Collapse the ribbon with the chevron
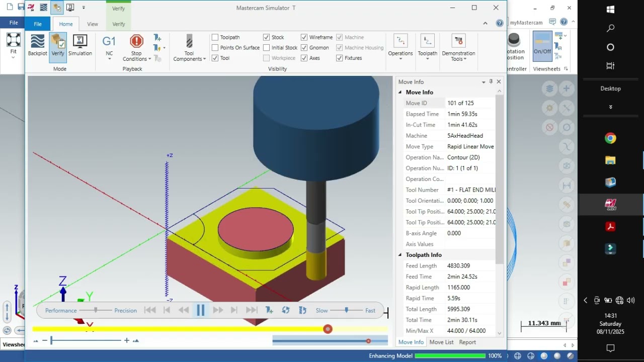 pyautogui.click(x=485, y=23)
